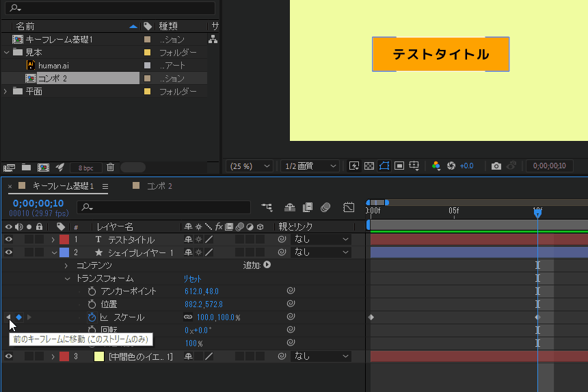This screenshot has height=392, width=588.
Task: Toggle shy layers hide switch
Action: click(289, 207)
